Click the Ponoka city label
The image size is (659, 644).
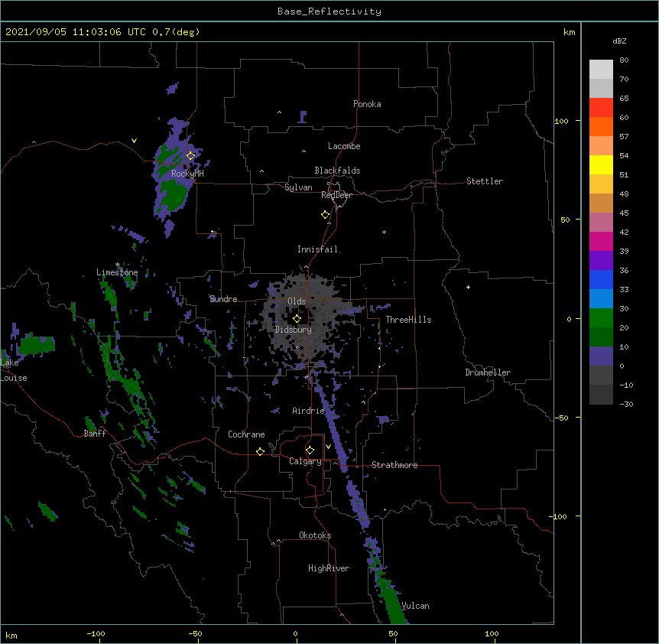pyautogui.click(x=367, y=104)
